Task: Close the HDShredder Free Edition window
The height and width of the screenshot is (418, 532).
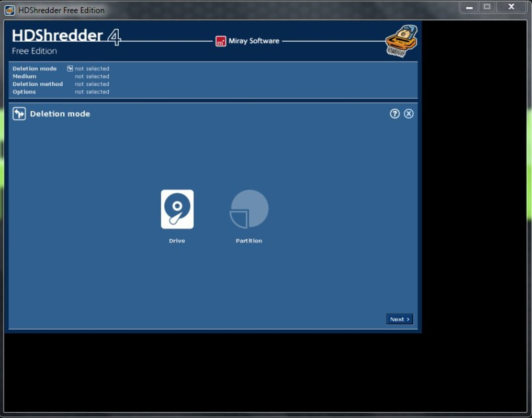Action: [511, 7]
